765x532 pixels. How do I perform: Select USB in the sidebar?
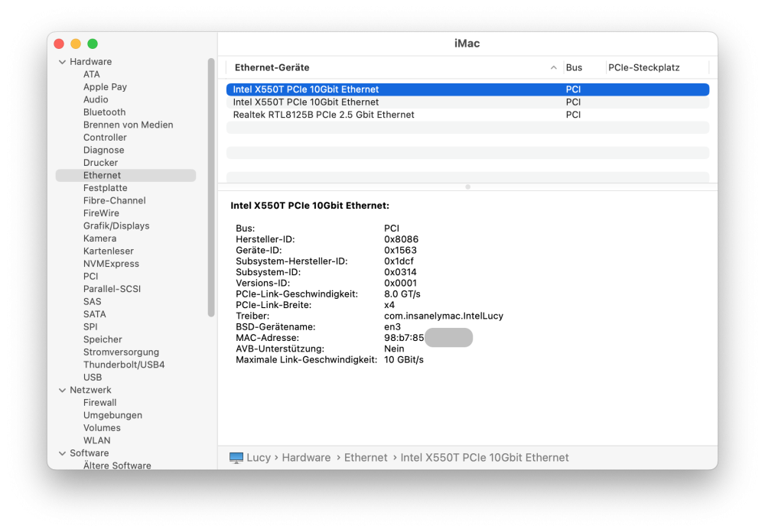(x=93, y=378)
